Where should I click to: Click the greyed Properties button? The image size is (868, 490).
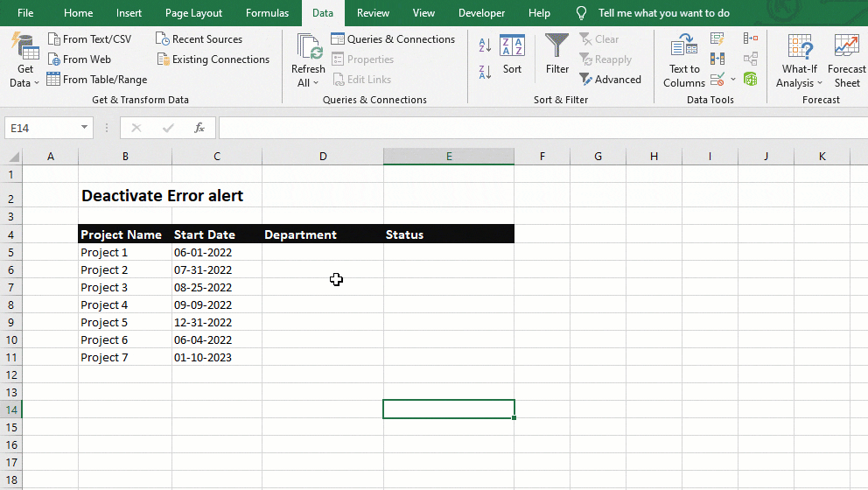point(363,59)
